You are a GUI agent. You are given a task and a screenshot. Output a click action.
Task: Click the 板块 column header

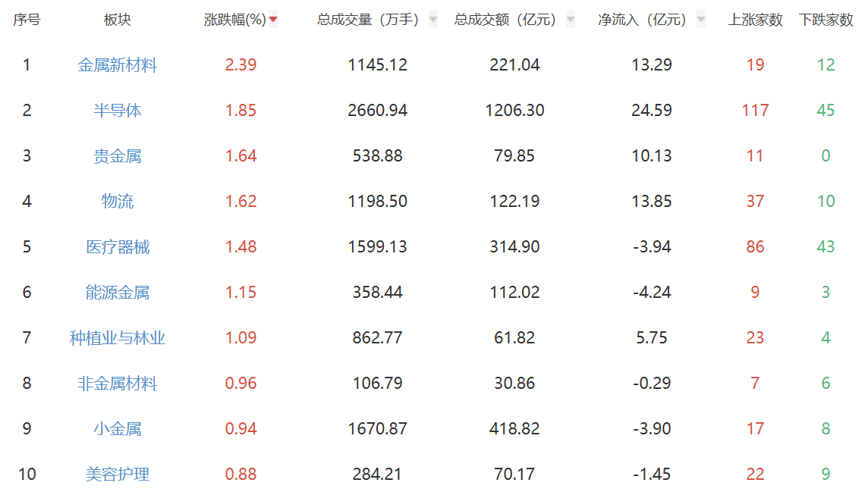click(118, 20)
